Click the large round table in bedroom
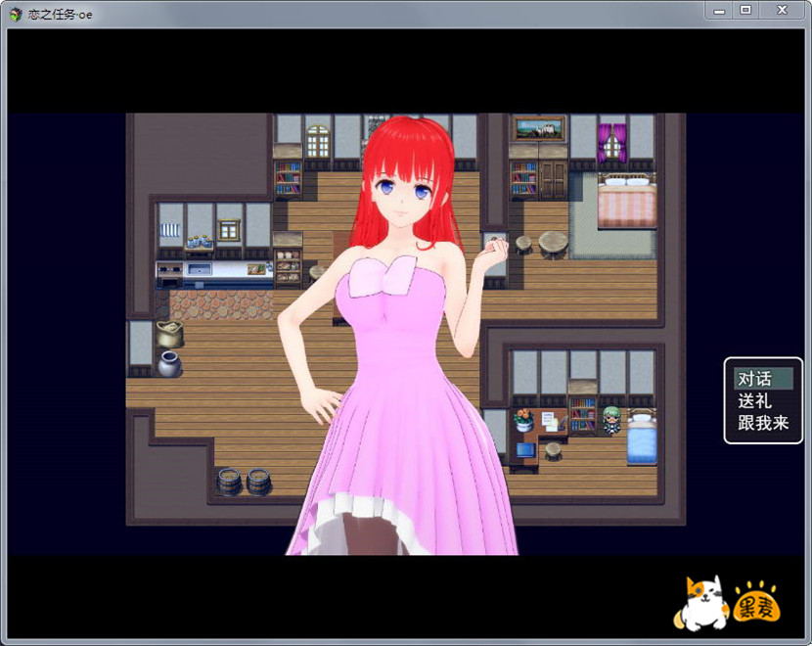 coord(554,241)
